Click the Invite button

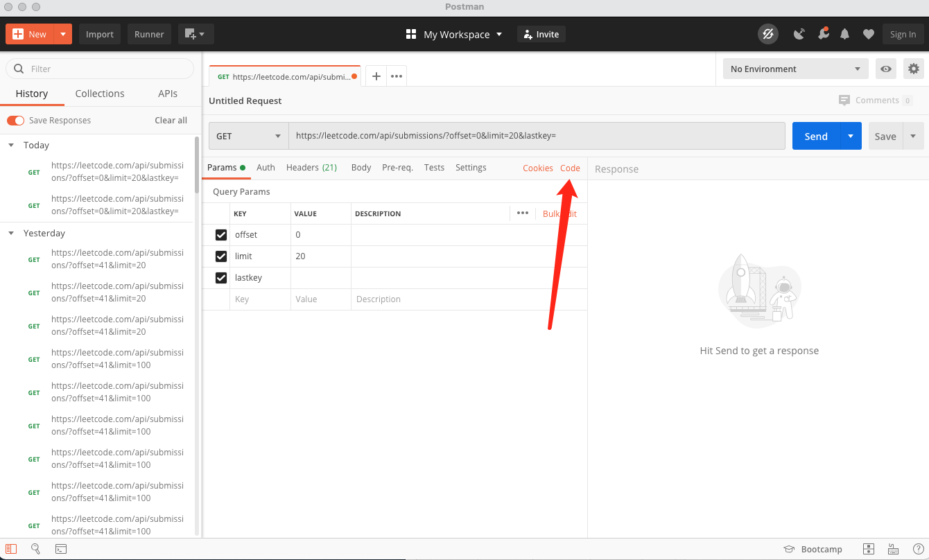(541, 34)
